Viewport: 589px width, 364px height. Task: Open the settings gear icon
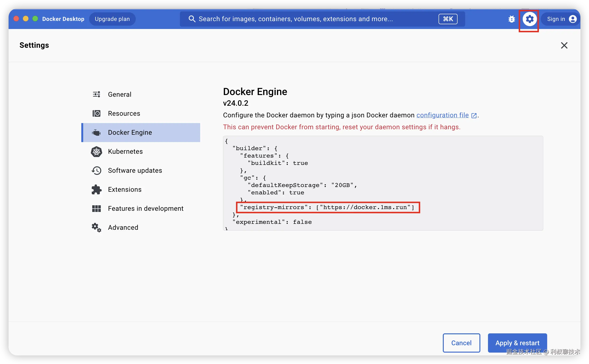click(529, 19)
